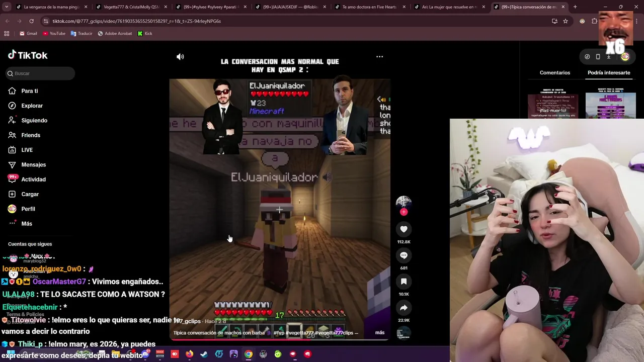Open the profile avatar in top pill
The image size is (644, 362).
click(x=625, y=57)
